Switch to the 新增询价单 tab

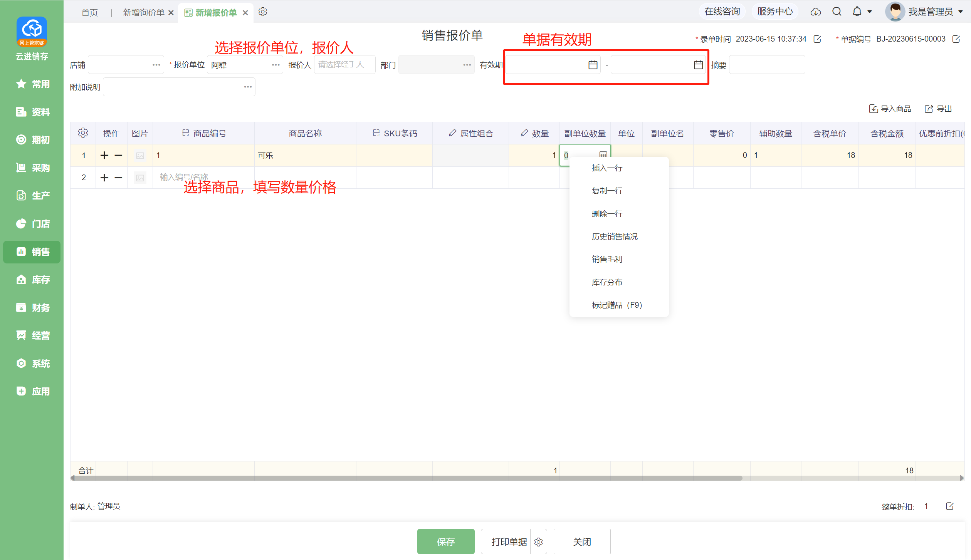[x=143, y=13]
